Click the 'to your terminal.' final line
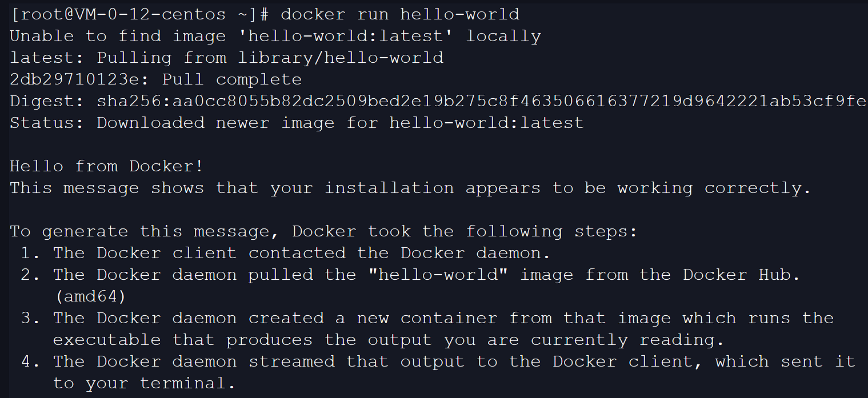The height and width of the screenshot is (398, 868). (144, 383)
